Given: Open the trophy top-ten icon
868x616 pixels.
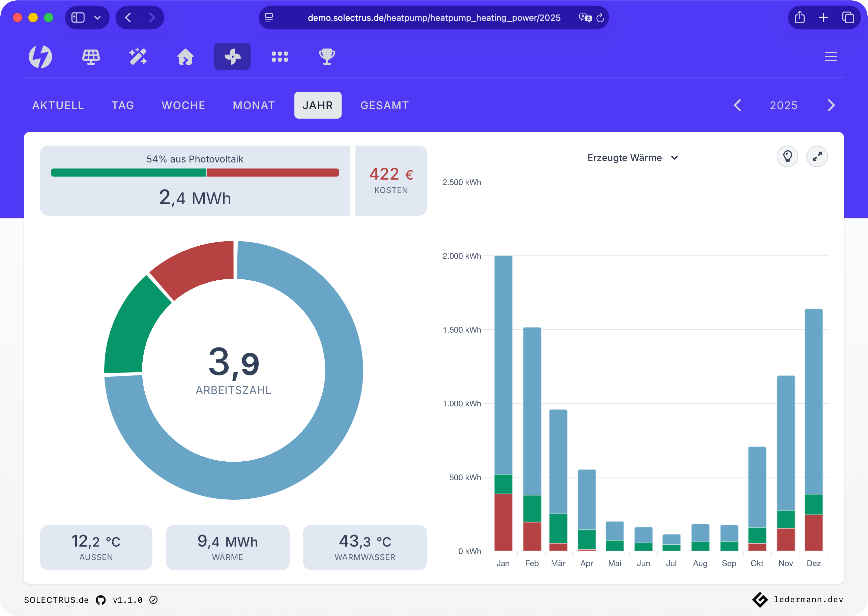Looking at the screenshot, I should pos(327,57).
